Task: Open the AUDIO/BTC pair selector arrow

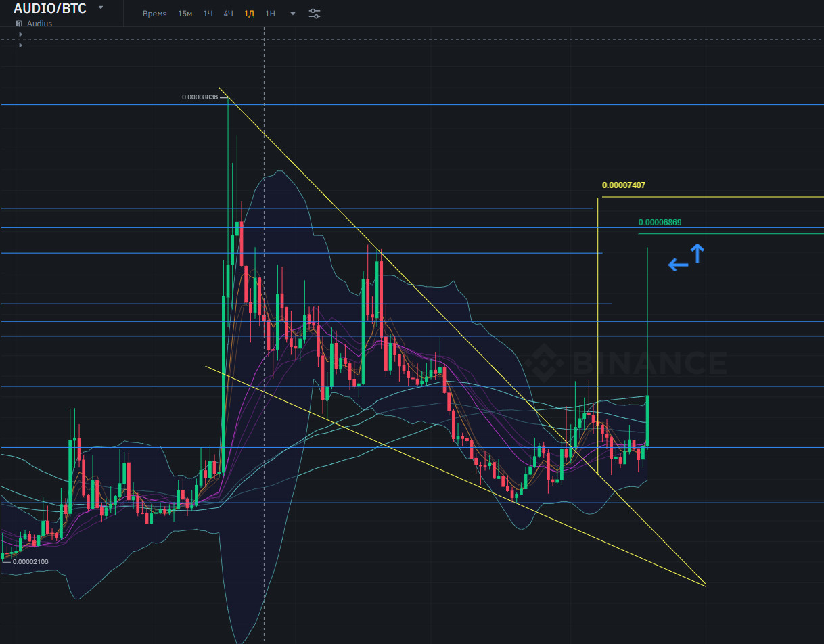Action: 101,7
